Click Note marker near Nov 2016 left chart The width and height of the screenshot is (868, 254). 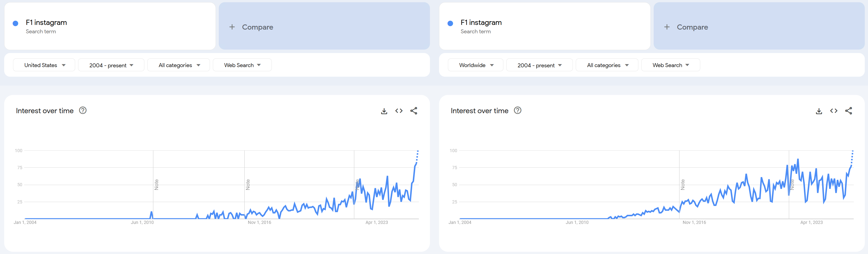tap(248, 184)
